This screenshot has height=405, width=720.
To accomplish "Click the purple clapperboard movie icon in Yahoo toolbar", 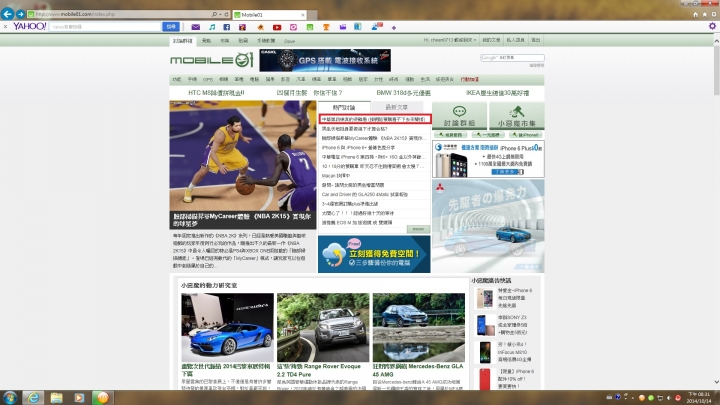I will 343,27.
